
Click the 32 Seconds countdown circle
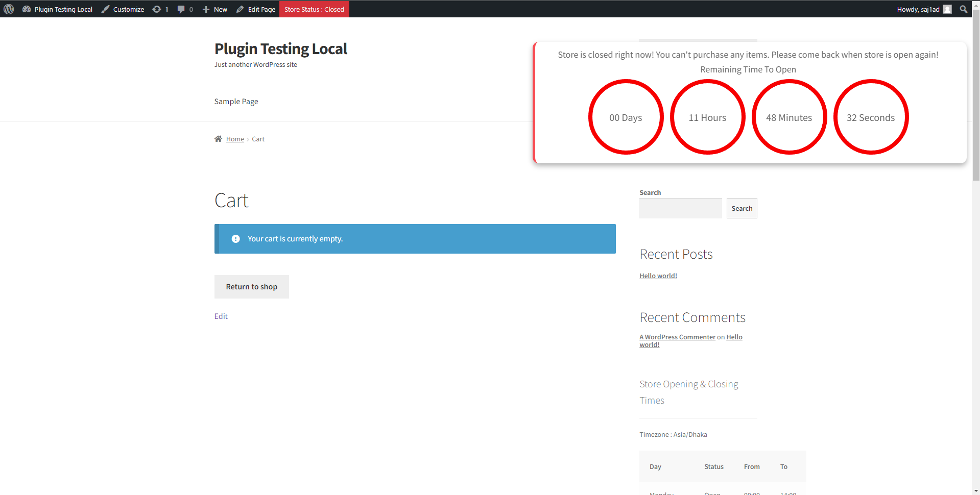click(x=871, y=117)
